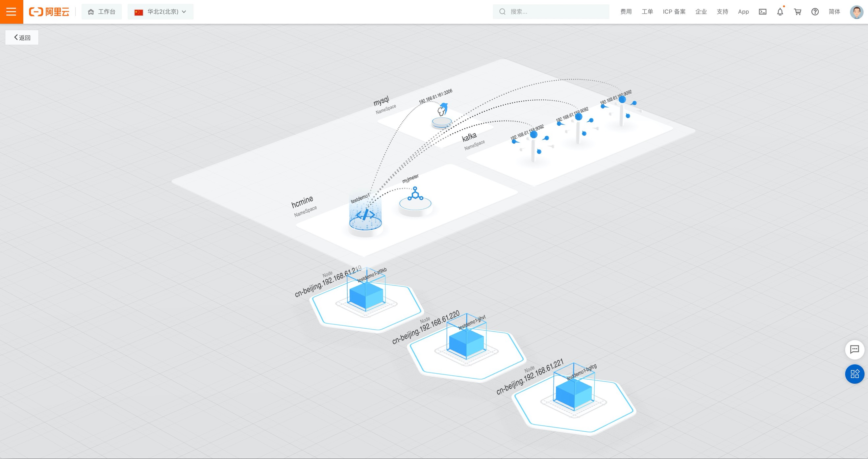The width and height of the screenshot is (868, 459).
Task: Open the blue widgets floating button
Action: [855, 374]
